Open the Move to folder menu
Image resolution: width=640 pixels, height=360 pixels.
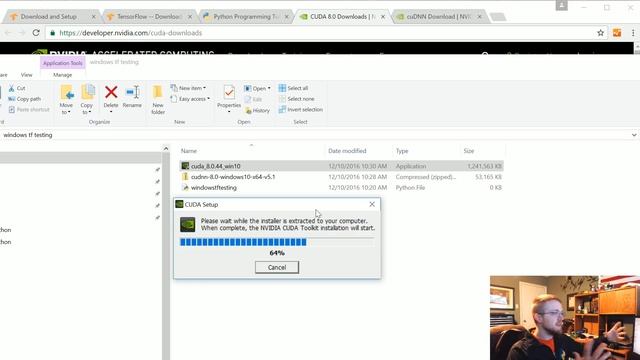tap(67, 99)
